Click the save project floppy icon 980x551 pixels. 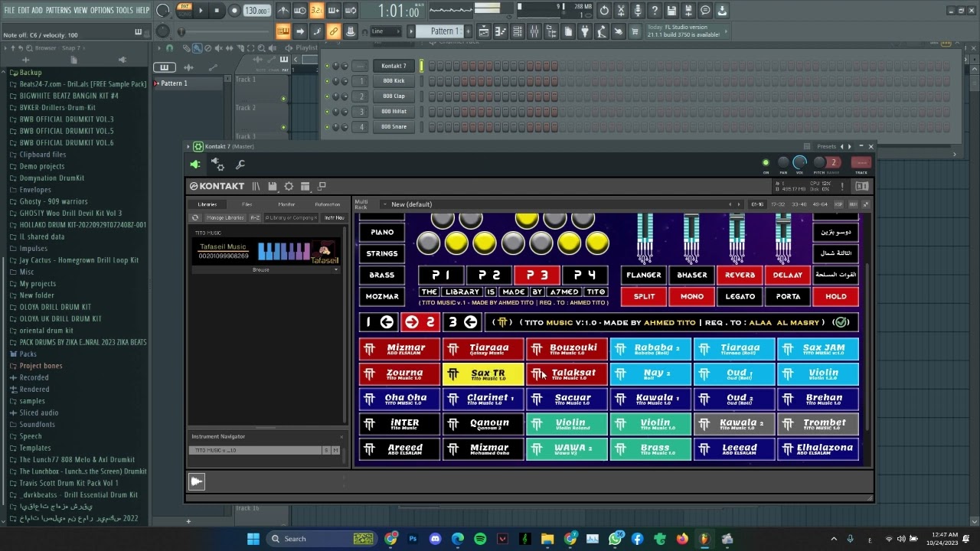pos(671,11)
